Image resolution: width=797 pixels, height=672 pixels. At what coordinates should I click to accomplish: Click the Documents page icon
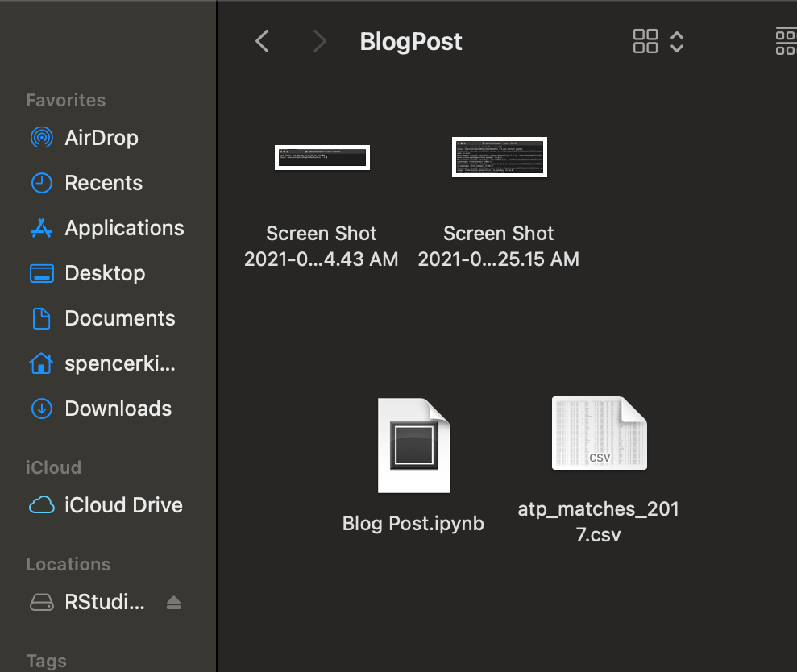pos(41,319)
